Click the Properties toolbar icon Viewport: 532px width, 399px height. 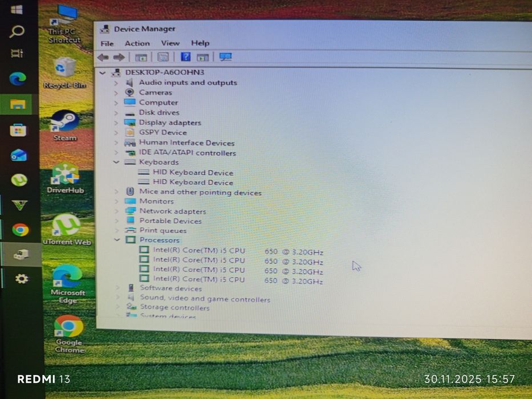coord(163,57)
